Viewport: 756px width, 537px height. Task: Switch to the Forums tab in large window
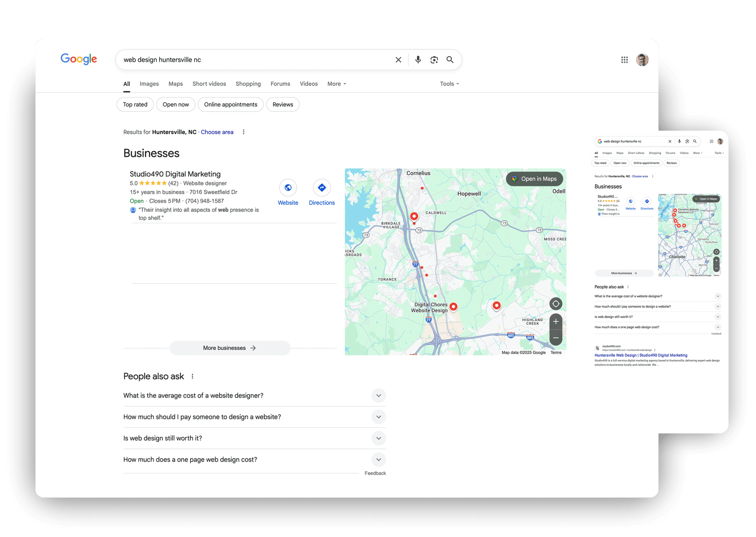(x=280, y=84)
